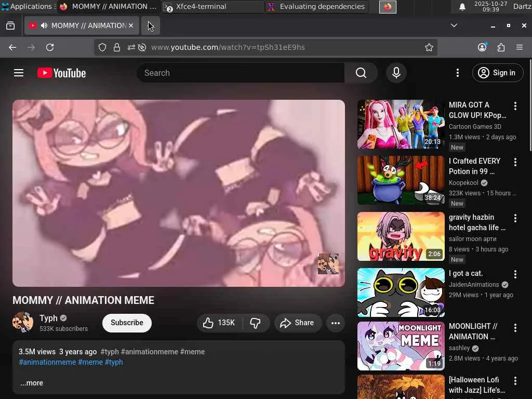Viewport: 532px width, 399px height.
Task: Open more actions ellipsis below video
Action: (x=336, y=323)
